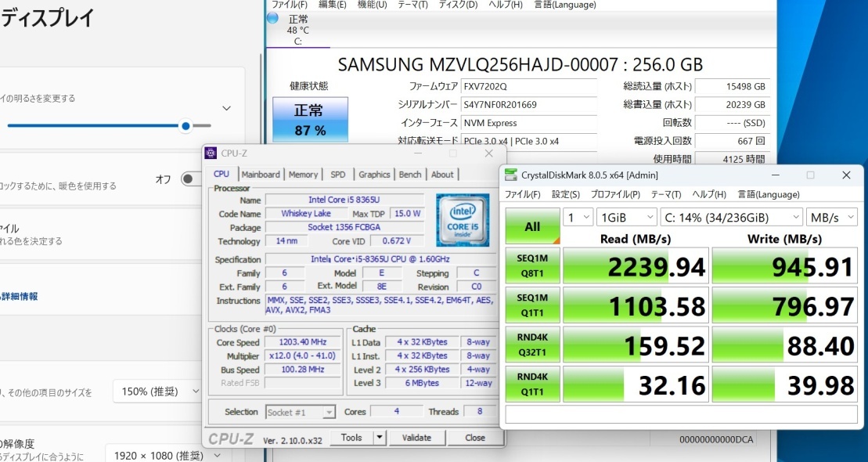Viewport: 868px width, 462px height.
Task: Switch to the Mainboard tab in CPU-Z
Action: click(261, 175)
